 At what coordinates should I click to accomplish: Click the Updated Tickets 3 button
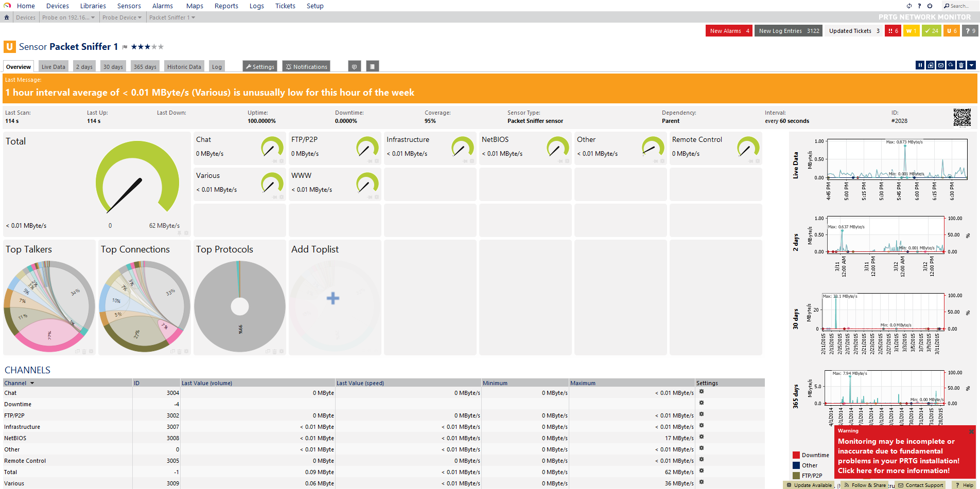854,31
